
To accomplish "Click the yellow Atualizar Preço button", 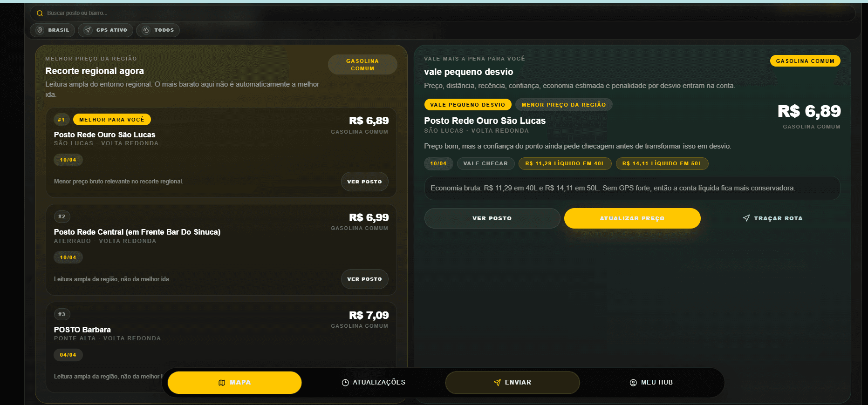I will 632,218.
